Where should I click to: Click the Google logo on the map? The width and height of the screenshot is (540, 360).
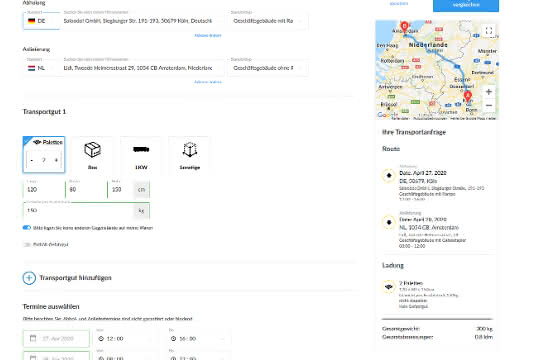[387, 115]
